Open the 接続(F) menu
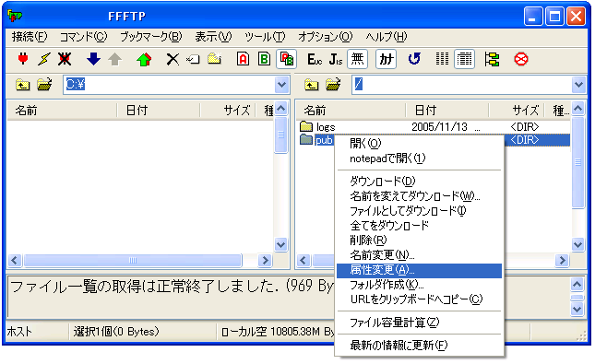The image size is (595, 364). tap(30, 37)
